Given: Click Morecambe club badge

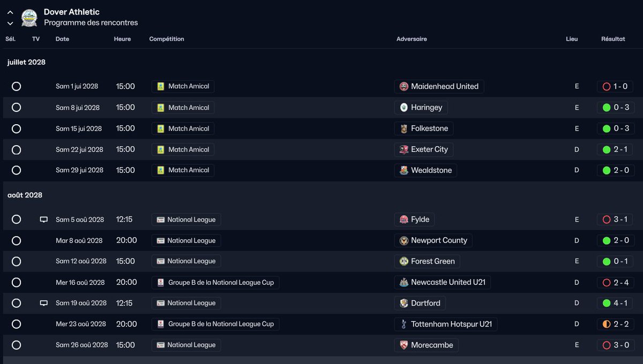Looking at the screenshot, I should pos(404,345).
